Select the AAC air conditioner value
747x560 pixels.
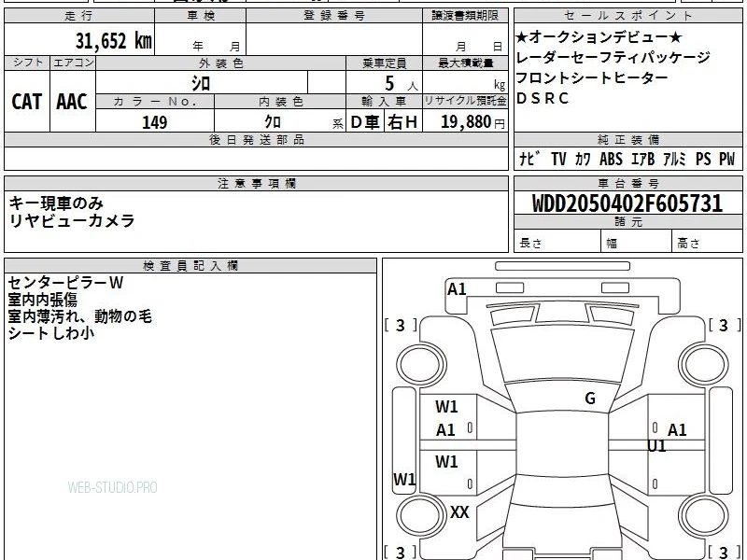coord(72,102)
